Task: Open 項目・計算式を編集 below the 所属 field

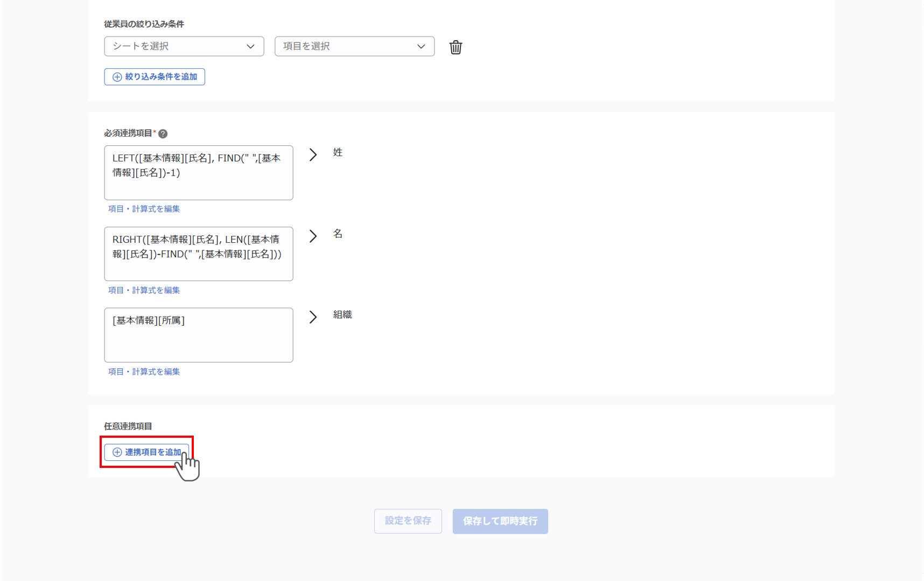Action: coord(144,372)
